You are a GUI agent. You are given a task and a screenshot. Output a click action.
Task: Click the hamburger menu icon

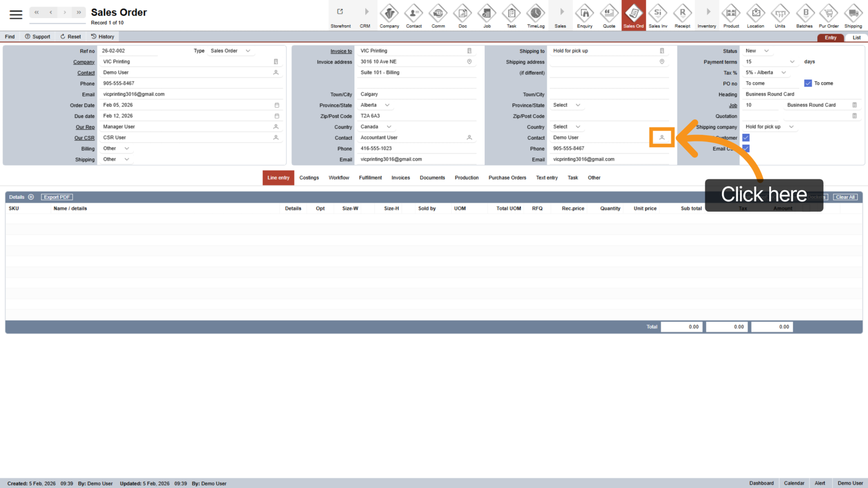click(16, 15)
